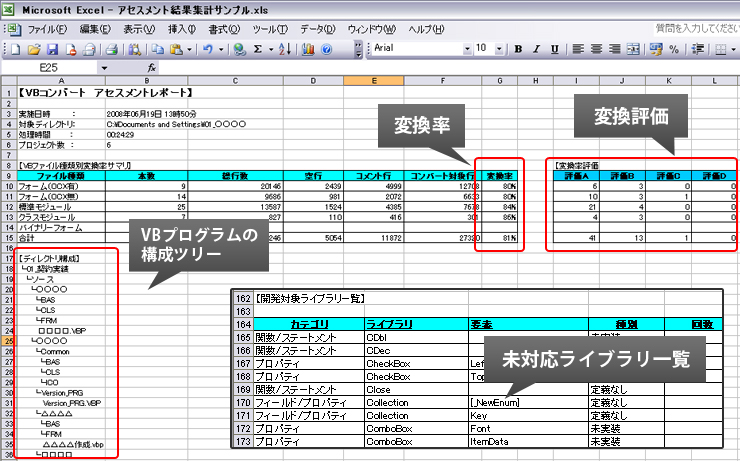The image size is (740, 461).
Task: Save the workbook with the floppy icon
Action: coord(51,48)
